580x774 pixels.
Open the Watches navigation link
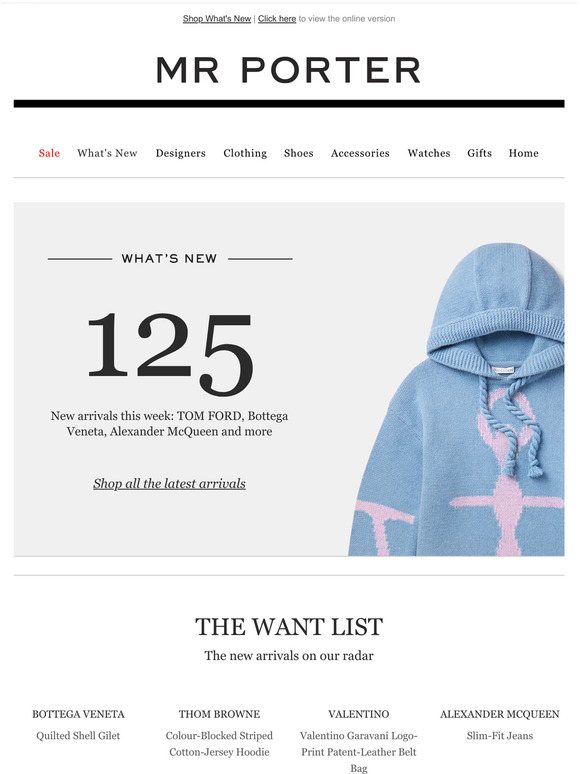(429, 153)
